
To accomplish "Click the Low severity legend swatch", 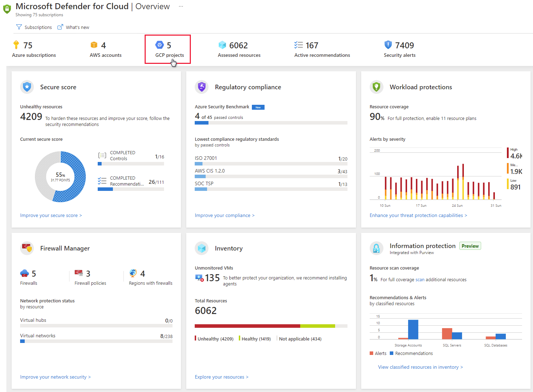I will (x=508, y=184).
